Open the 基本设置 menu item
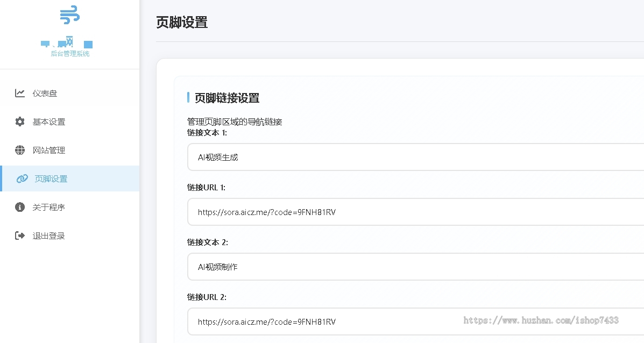 coord(70,122)
